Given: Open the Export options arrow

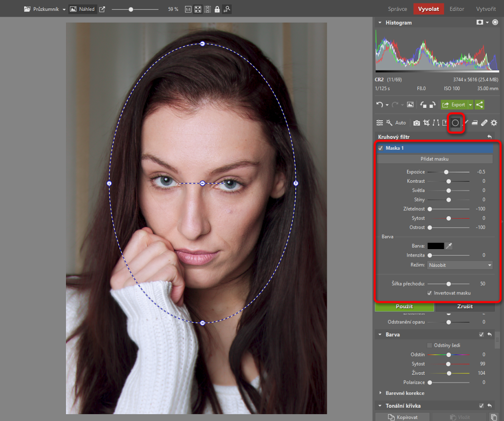Looking at the screenshot, I should pos(470,104).
